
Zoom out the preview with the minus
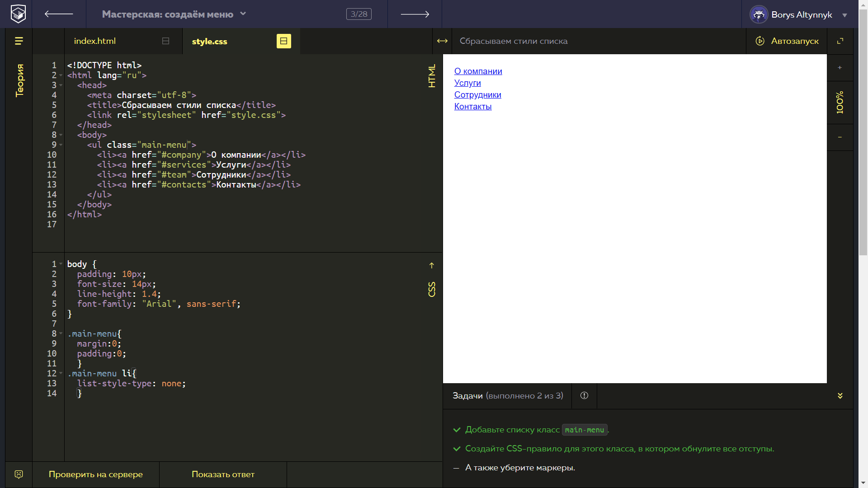click(x=840, y=137)
